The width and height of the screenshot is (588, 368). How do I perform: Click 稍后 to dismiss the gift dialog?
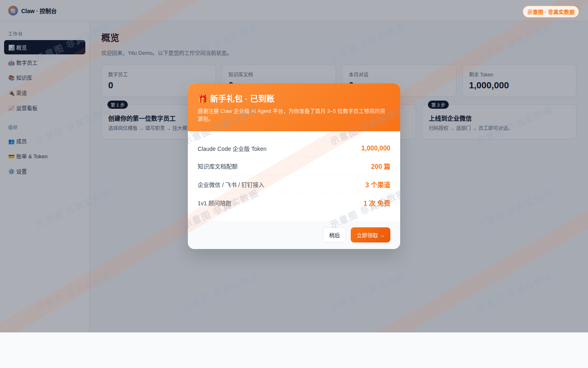click(x=334, y=235)
